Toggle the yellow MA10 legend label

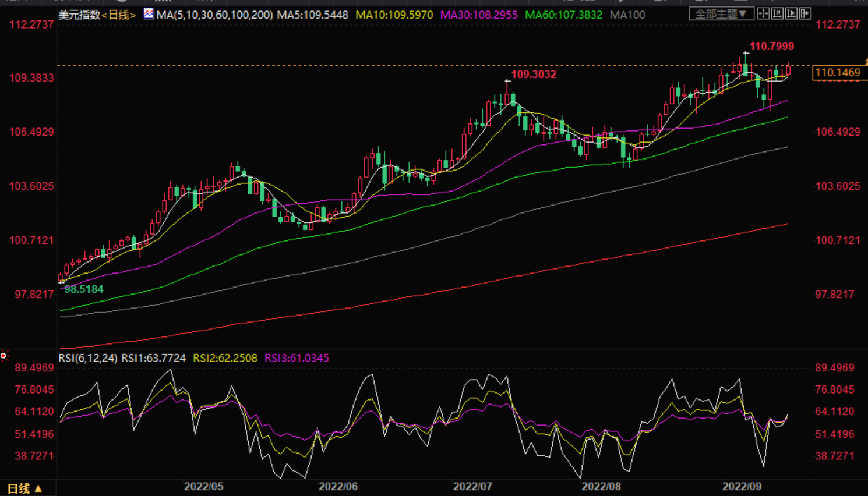click(x=394, y=15)
